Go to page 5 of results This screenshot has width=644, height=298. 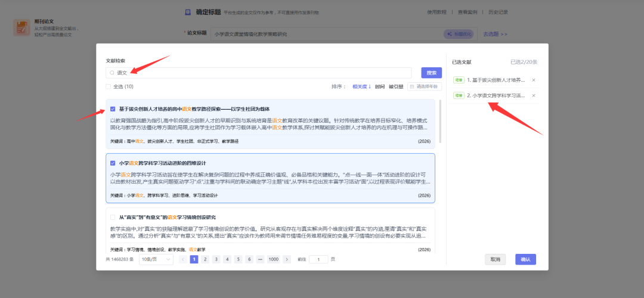click(238, 259)
